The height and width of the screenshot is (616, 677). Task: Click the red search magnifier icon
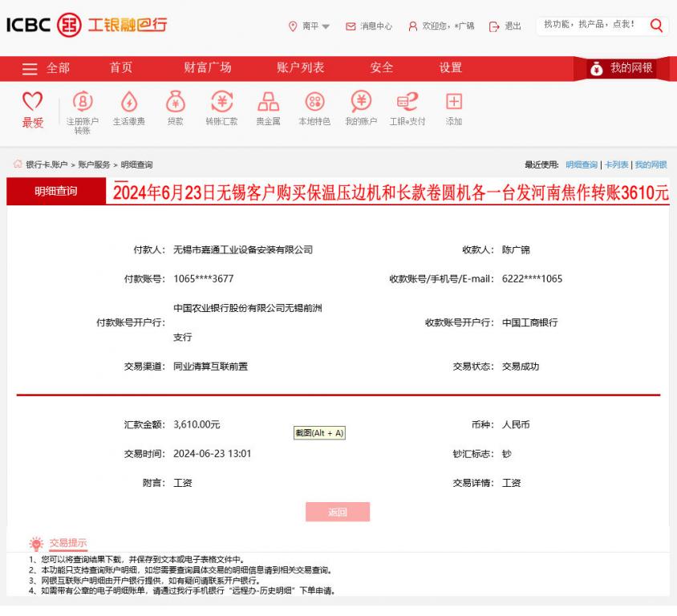(x=656, y=26)
